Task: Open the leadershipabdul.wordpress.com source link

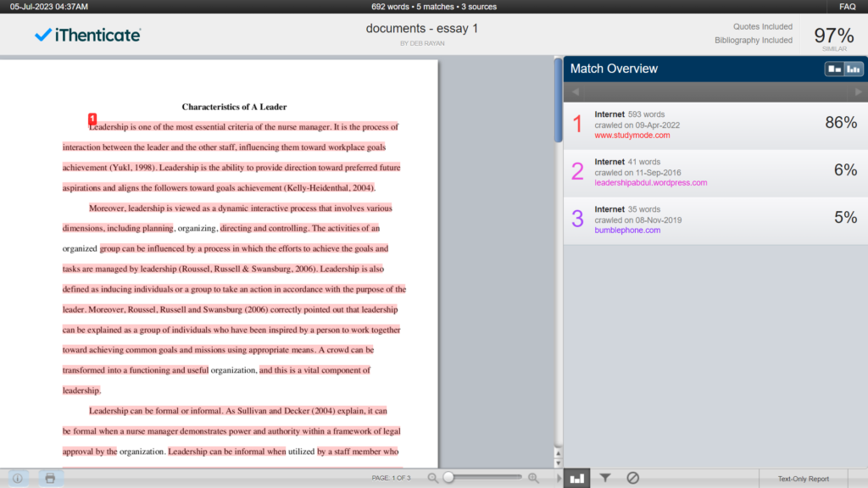Action: tap(650, 182)
